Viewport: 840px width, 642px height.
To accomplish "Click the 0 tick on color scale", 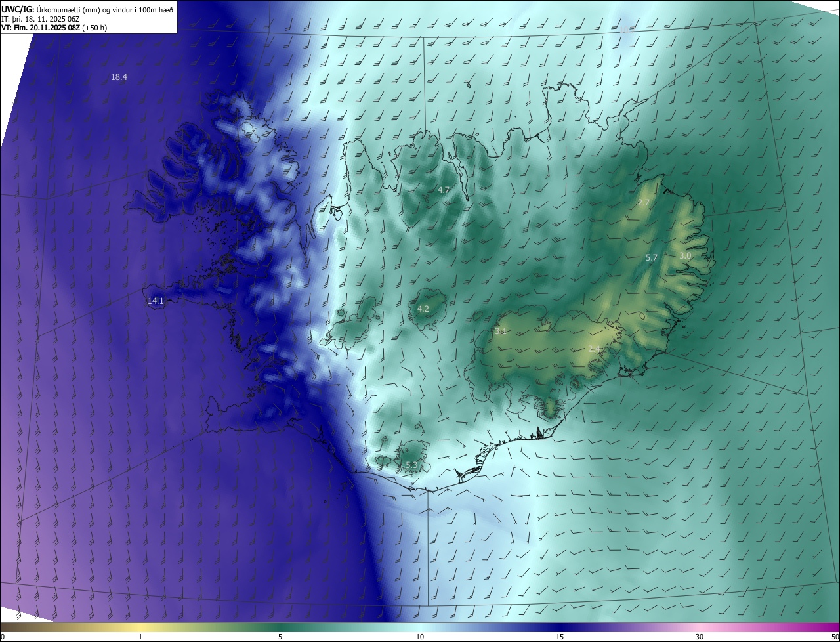I will coord(3,637).
